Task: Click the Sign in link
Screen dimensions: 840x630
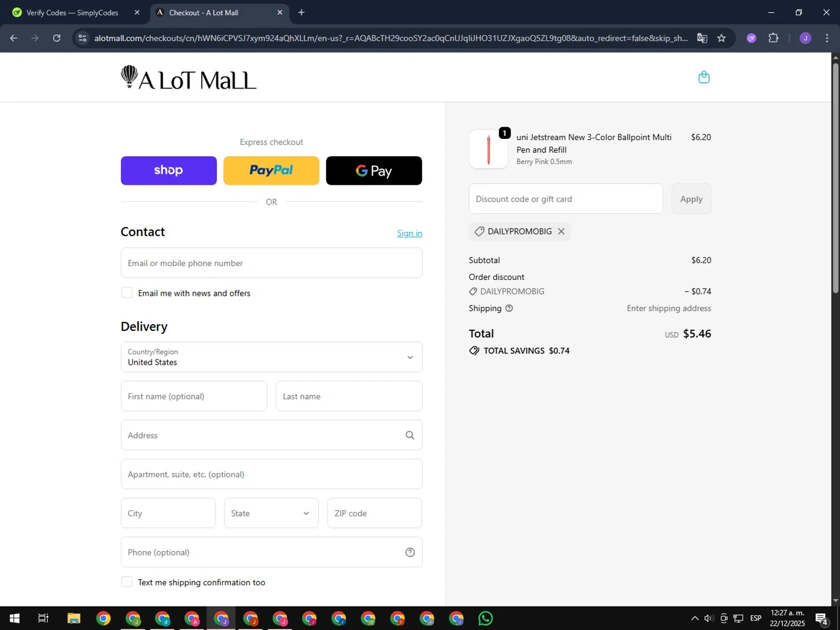Action: (x=409, y=233)
